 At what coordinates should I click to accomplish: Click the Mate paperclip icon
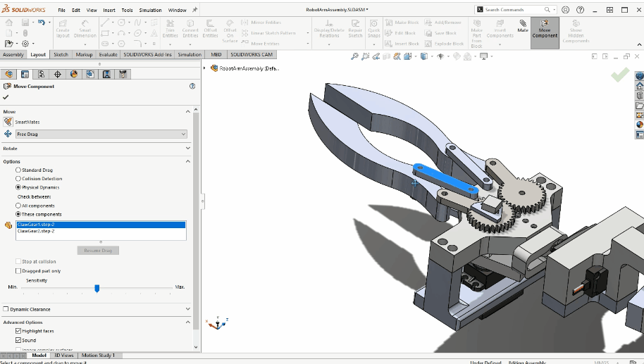point(523,26)
